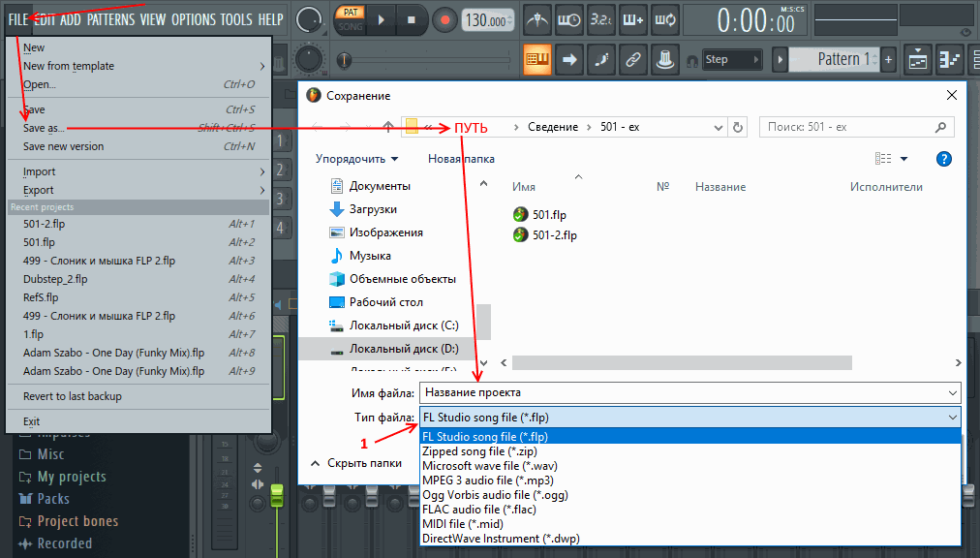Expand the Упорядочить dropdown
This screenshot has width=980, height=558.
[356, 159]
